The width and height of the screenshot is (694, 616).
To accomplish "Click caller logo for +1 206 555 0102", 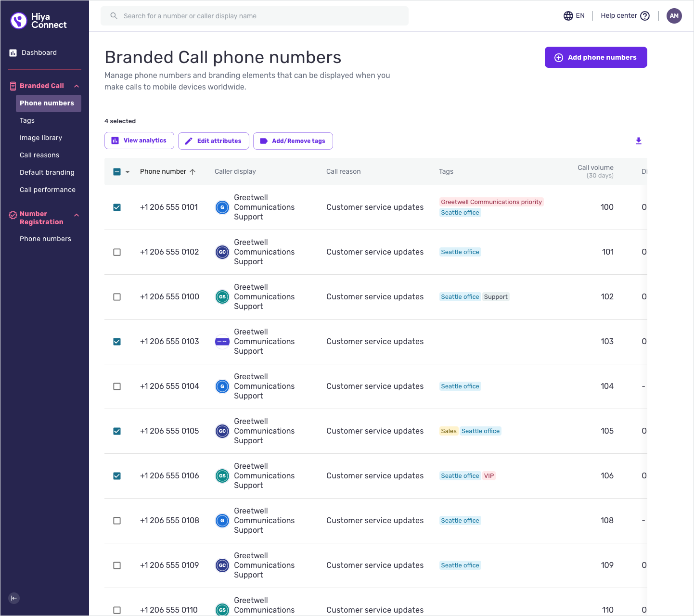I will click(222, 252).
